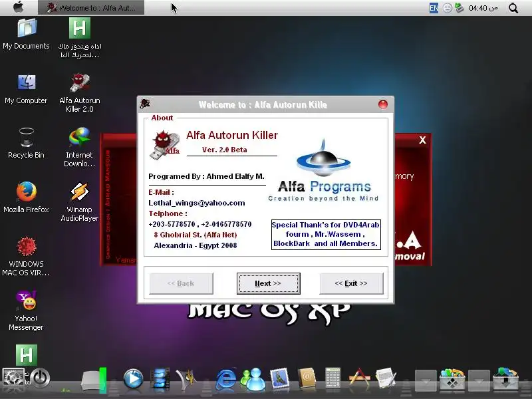Select the green H icon above the dock
This screenshot has height=399, width=532.
27,355
